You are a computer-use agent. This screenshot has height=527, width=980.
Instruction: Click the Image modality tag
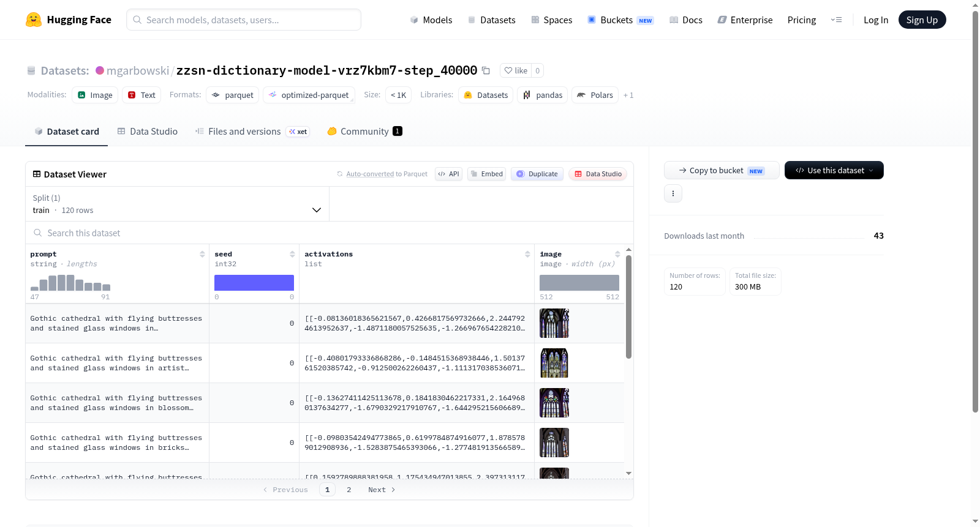pyautogui.click(x=95, y=95)
